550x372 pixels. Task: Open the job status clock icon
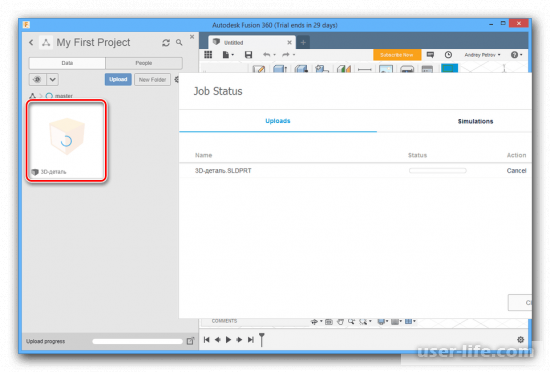448,55
